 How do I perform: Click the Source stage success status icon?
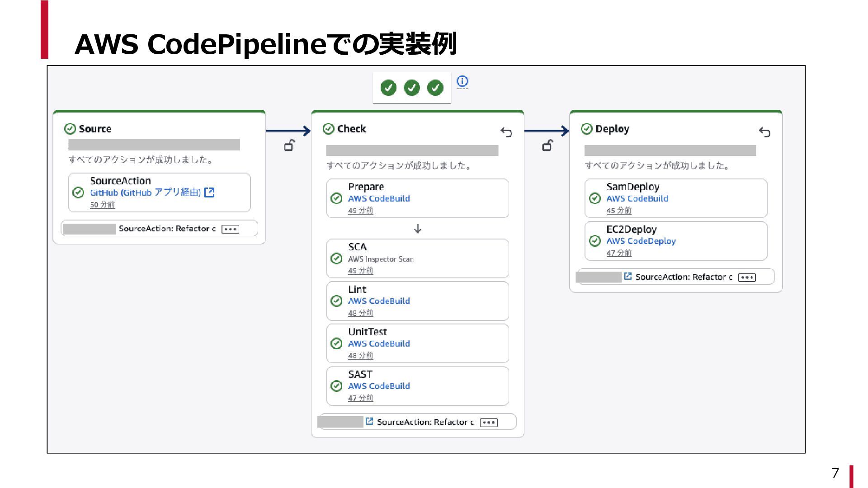coord(70,129)
